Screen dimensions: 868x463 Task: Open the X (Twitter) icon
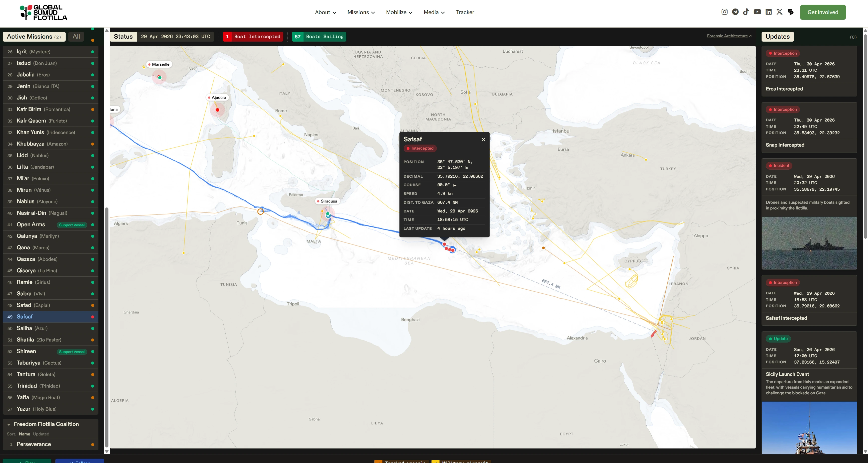pyautogui.click(x=779, y=12)
